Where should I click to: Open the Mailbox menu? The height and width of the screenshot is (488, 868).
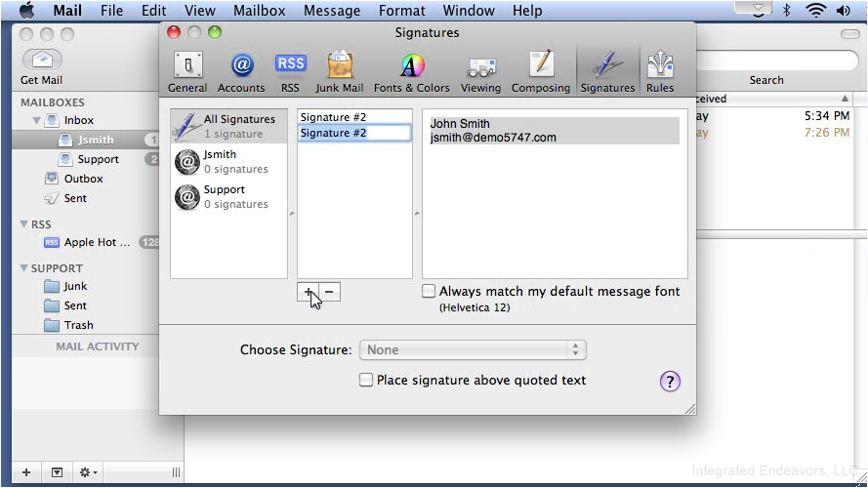(259, 11)
